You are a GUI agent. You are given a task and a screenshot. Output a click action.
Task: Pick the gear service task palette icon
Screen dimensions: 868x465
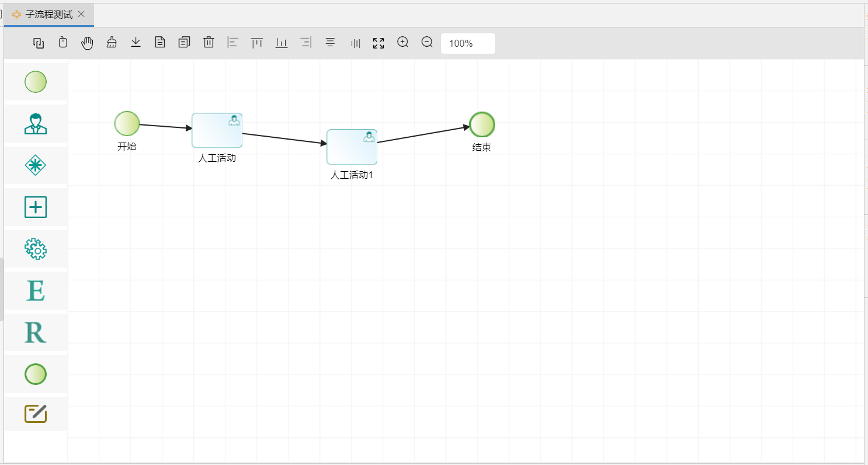point(36,249)
